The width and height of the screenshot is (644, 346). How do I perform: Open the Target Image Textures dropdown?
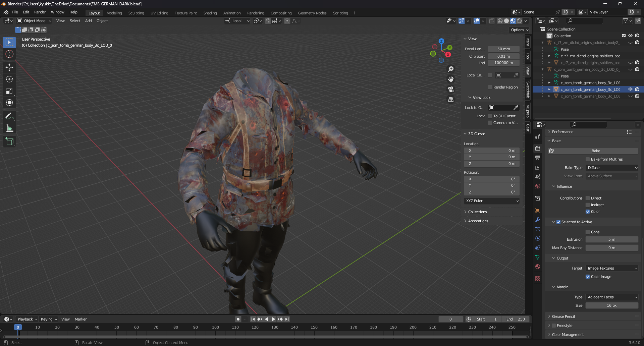click(x=612, y=268)
